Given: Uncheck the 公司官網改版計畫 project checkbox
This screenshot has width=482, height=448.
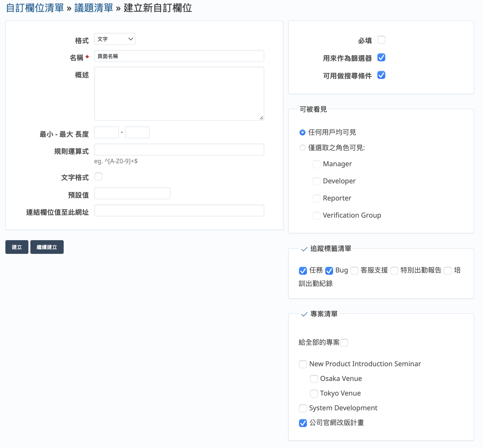Looking at the screenshot, I should [303, 423].
